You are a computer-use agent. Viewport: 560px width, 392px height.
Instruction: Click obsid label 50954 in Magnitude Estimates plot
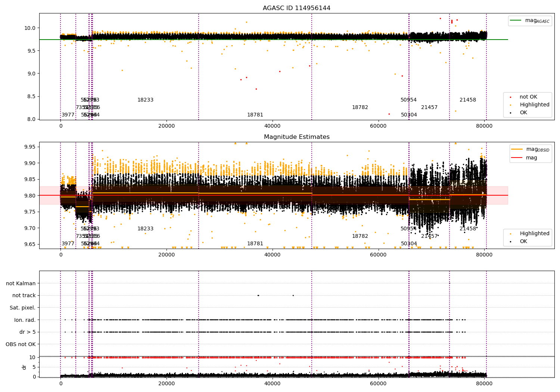(x=408, y=229)
